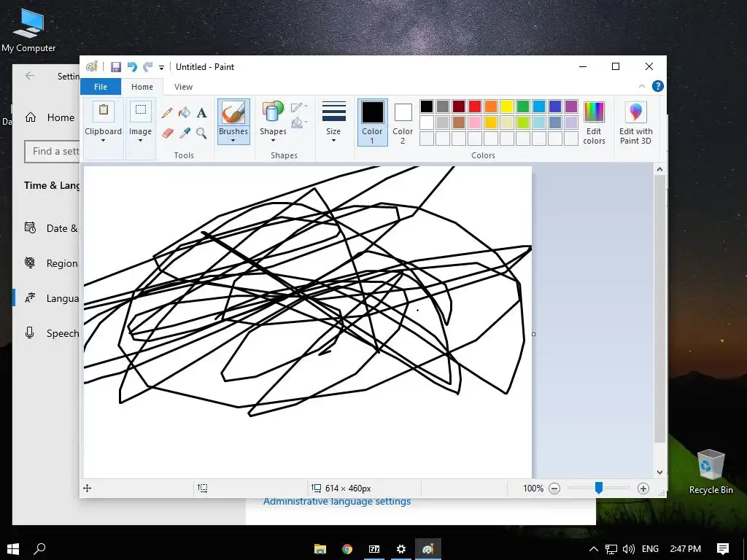Switch to the View ribbon tab
Image resolution: width=747 pixels, height=560 pixels.
tap(183, 87)
